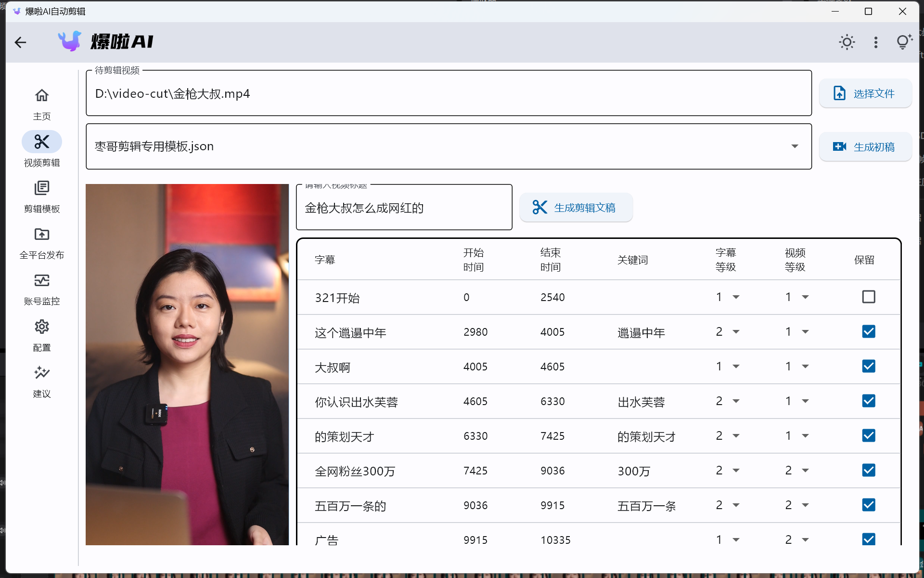Click subtitle text 321开始
This screenshot has height=578, width=924.
click(337, 298)
